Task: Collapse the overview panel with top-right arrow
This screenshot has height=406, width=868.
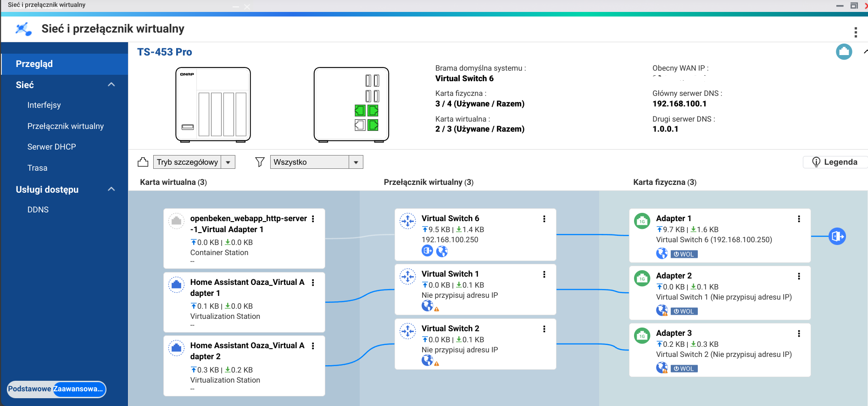Action: 865,51
